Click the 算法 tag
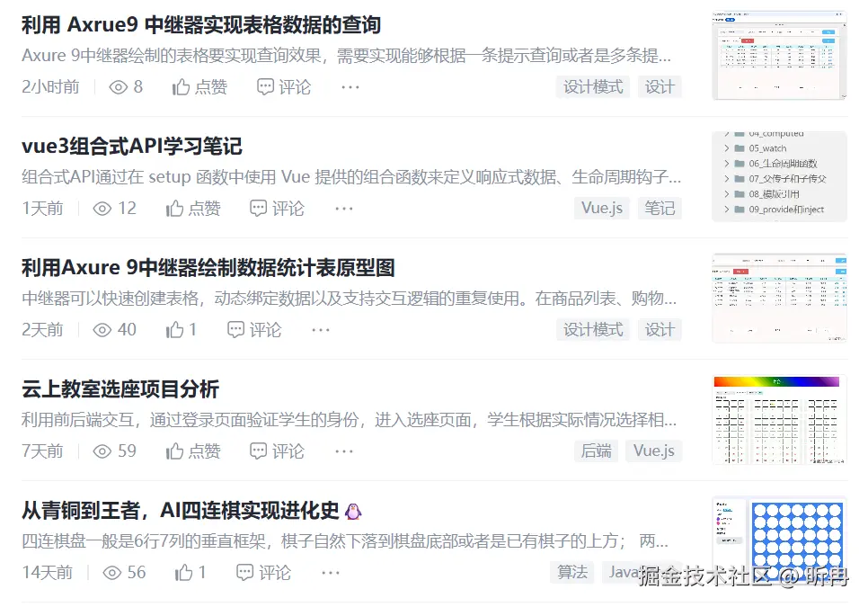 coord(572,572)
